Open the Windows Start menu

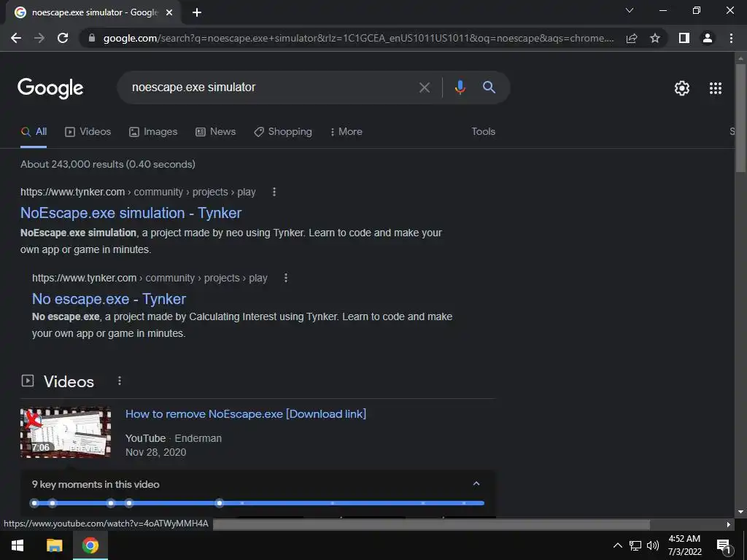pyautogui.click(x=18, y=545)
